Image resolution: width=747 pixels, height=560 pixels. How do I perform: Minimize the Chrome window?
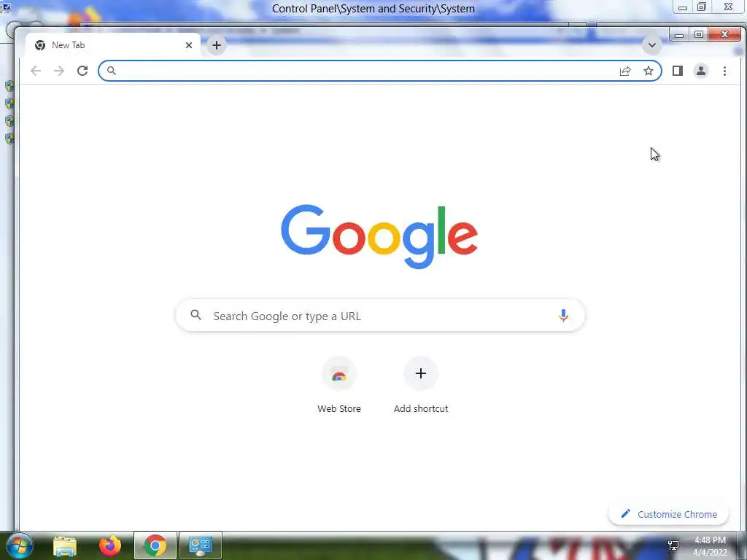click(x=679, y=35)
